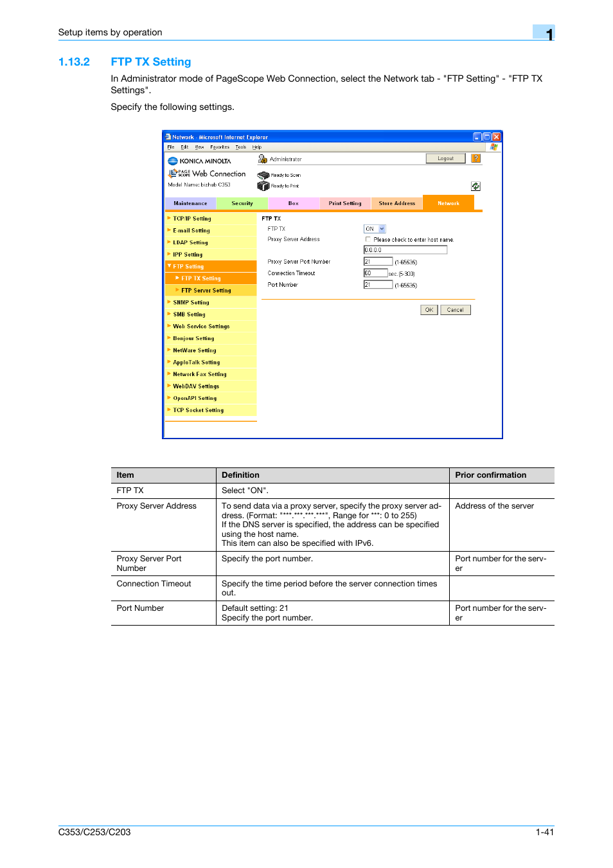Expand the IPP Setting item
The height and width of the screenshot is (868, 613).
tap(211, 255)
